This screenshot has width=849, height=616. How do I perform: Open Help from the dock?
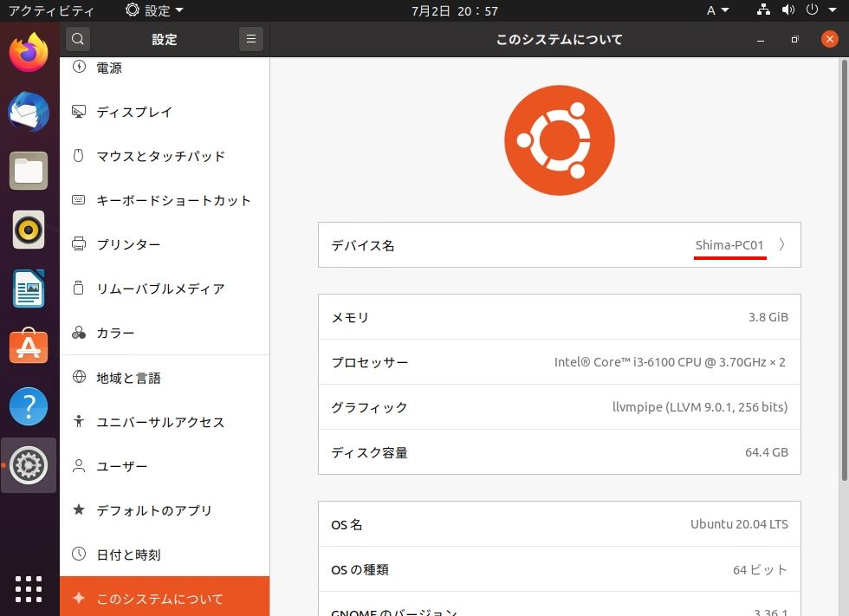point(29,406)
